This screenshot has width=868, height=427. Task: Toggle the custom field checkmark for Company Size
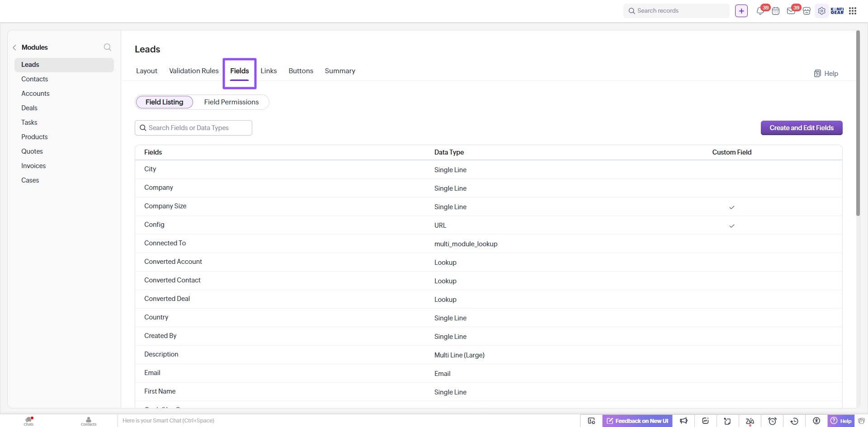(x=731, y=207)
